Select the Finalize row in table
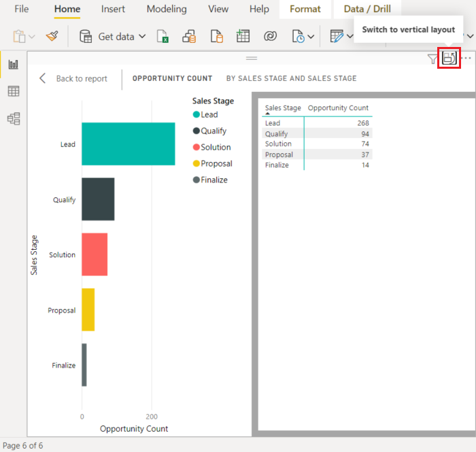The width and height of the screenshot is (476, 452). [x=317, y=165]
